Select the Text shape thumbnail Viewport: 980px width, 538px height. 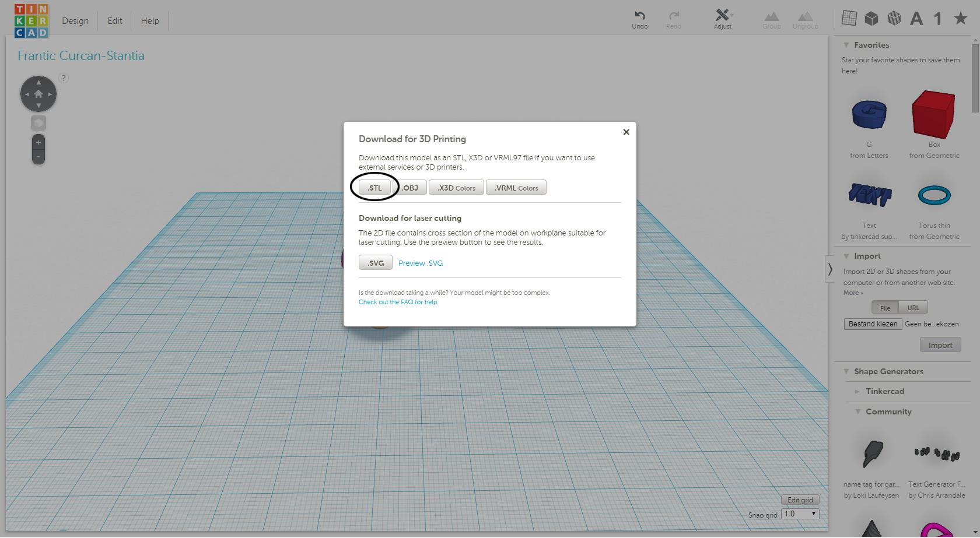(x=869, y=195)
